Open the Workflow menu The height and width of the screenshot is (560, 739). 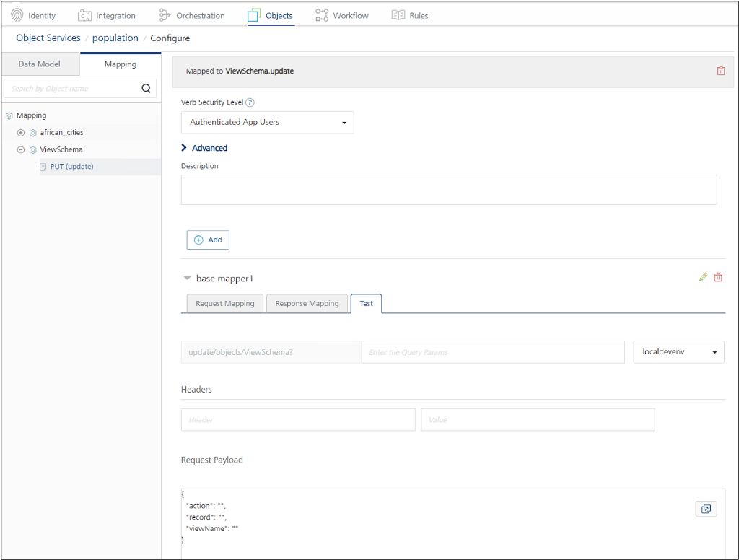click(341, 16)
